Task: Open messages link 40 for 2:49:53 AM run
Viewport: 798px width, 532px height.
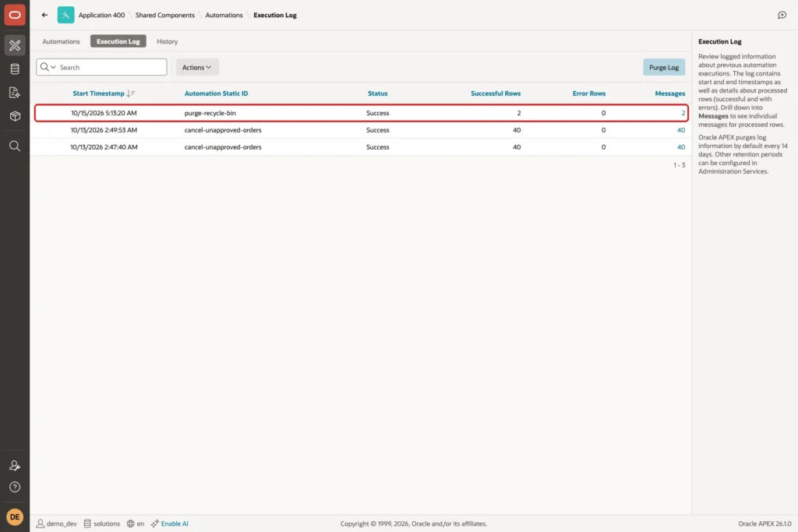Action: (x=681, y=130)
